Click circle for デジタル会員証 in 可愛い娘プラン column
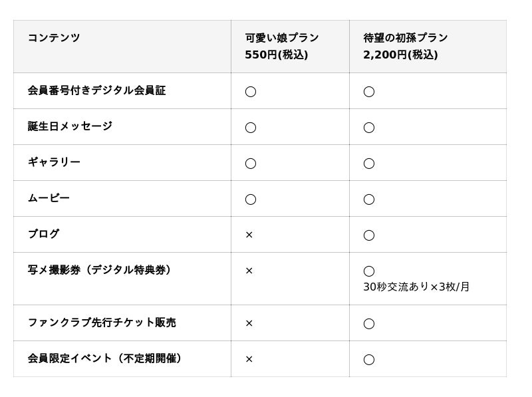 pyautogui.click(x=251, y=92)
